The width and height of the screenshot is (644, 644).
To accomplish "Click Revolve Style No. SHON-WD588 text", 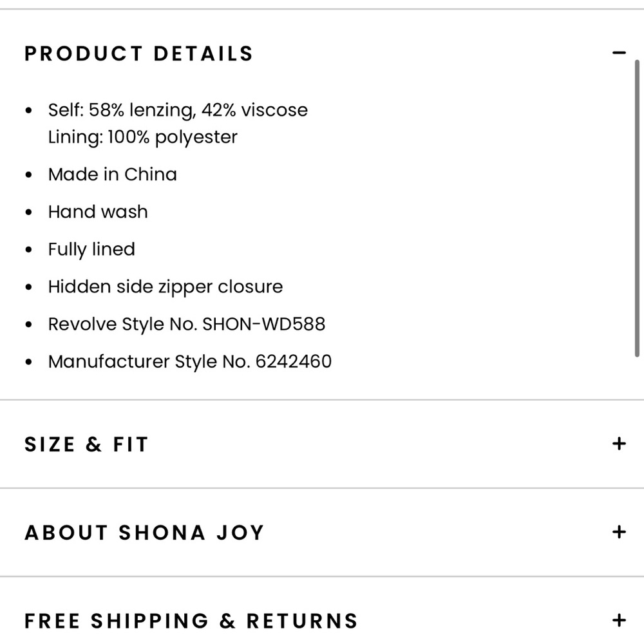I will click(187, 324).
